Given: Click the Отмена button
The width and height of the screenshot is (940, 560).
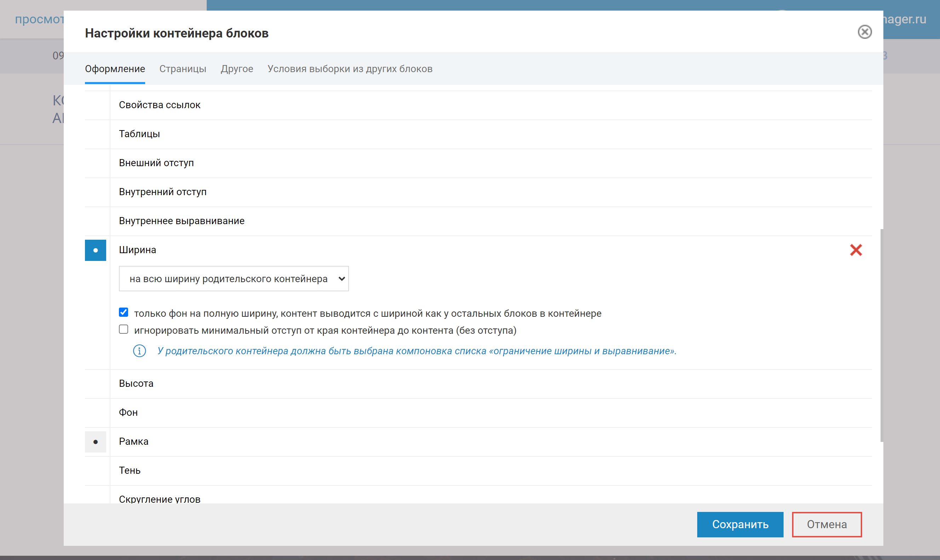Looking at the screenshot, I should click(x=826, y=524).
